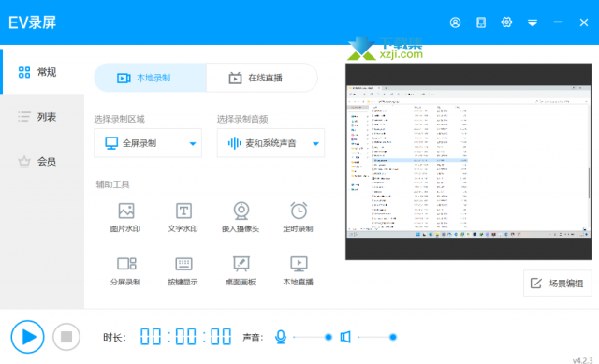Minimize the EV录屏 window
This screenshot has height=364, width=599.
tap(558, 22)
